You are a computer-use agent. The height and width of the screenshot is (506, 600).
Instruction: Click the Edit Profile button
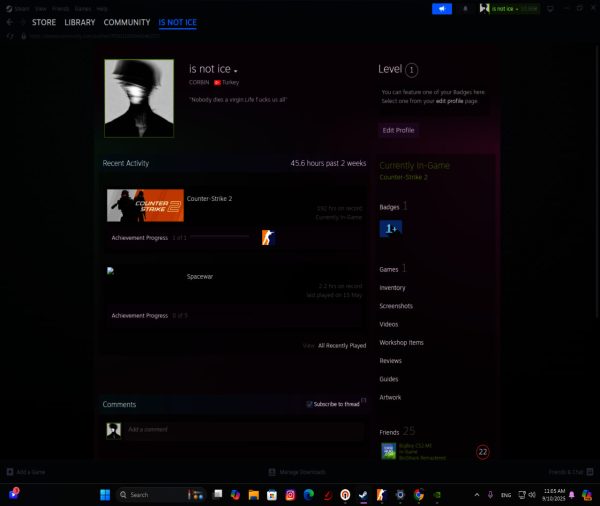point(399,131)
